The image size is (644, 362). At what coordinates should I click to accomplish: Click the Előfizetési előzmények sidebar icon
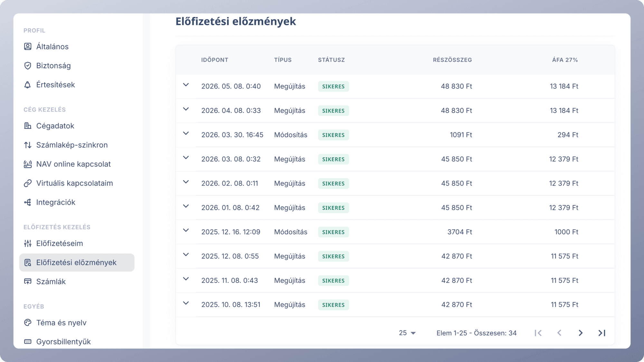[x=28, y=263]
